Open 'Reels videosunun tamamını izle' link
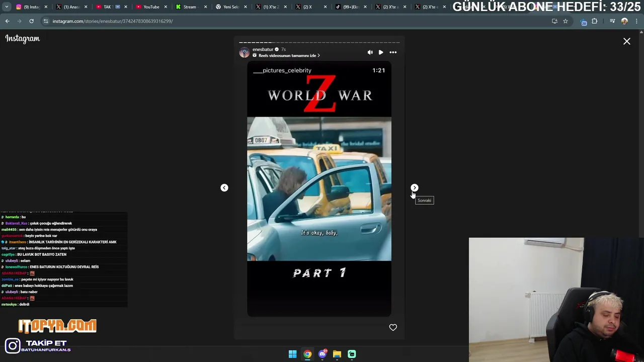Screen dimensions: 644x362 [x=286, y=55]
